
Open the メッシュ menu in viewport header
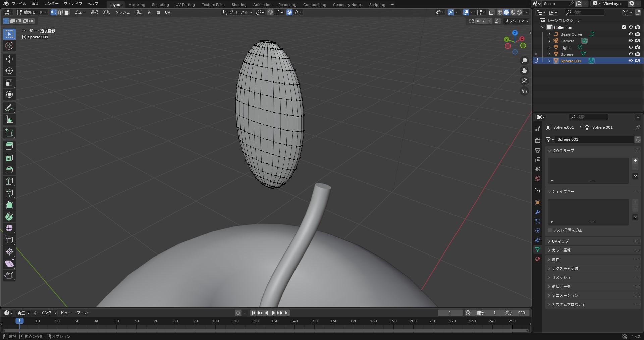click(122, 12)
